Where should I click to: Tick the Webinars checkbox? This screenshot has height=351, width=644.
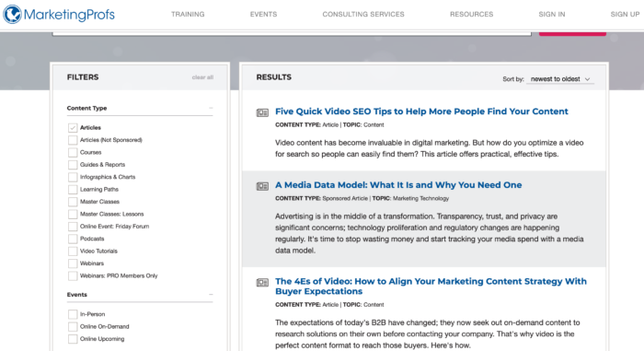(73, 263)
